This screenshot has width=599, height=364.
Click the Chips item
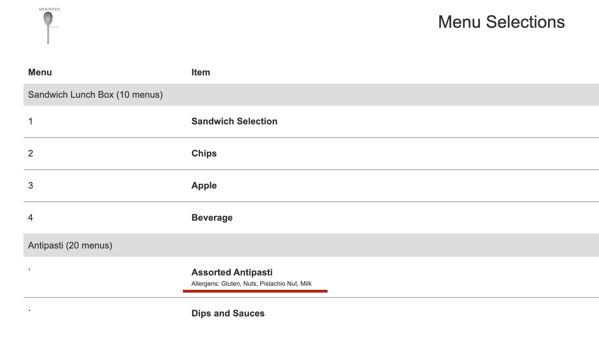coord(204,153)
